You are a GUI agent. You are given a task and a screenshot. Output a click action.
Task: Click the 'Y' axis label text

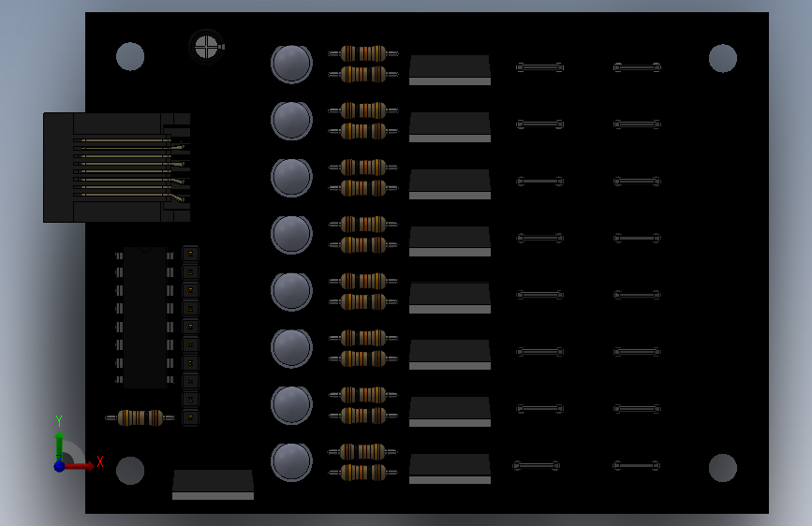tap(59, 421)
